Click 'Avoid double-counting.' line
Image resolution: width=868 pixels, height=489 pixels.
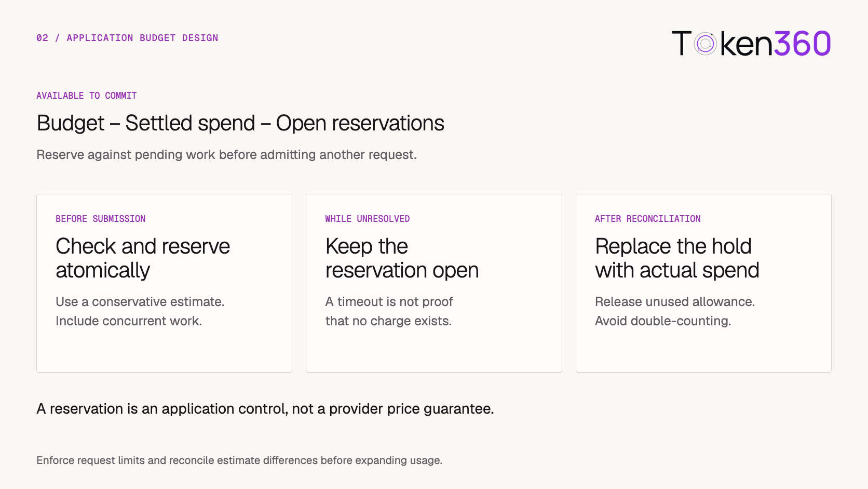click(663, 321)
